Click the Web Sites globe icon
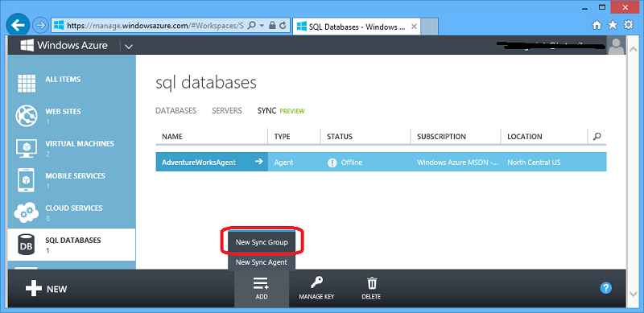 (27, 116)
